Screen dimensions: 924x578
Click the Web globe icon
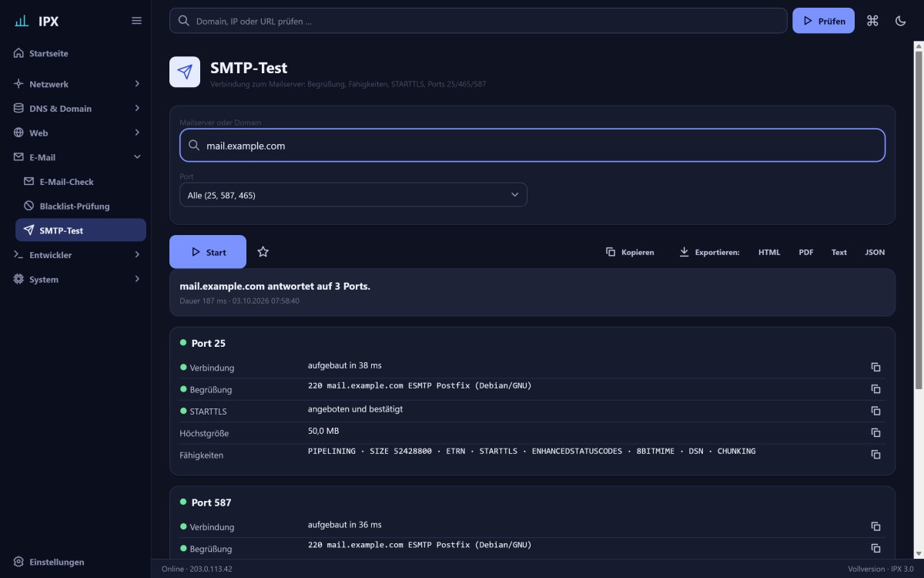pyautogui.click(x=18, y=133)
